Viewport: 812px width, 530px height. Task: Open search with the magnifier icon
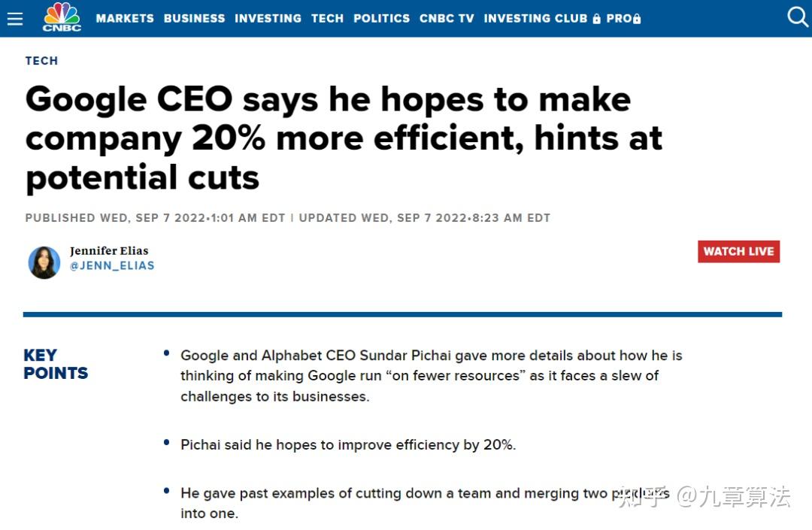[x=796, y=17]
